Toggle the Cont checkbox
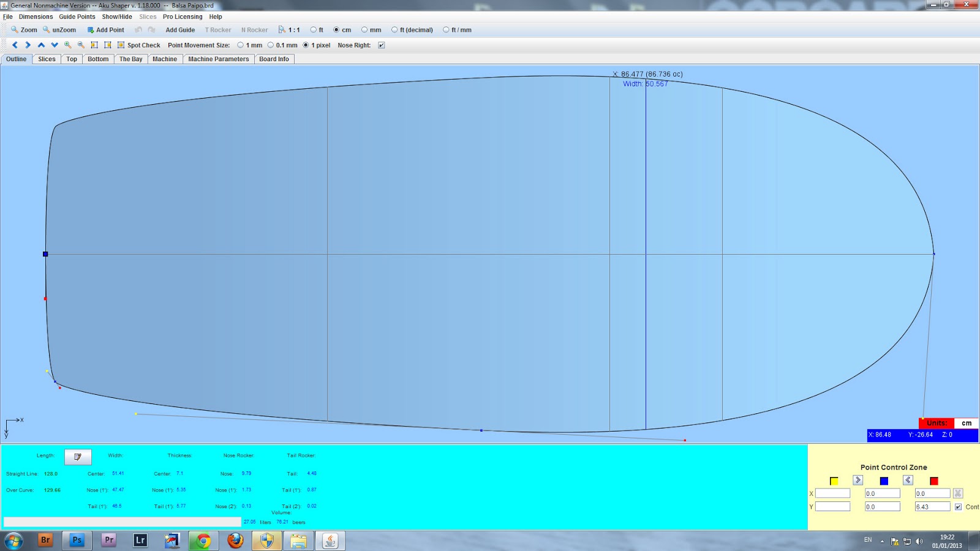 tap(958, 507)
